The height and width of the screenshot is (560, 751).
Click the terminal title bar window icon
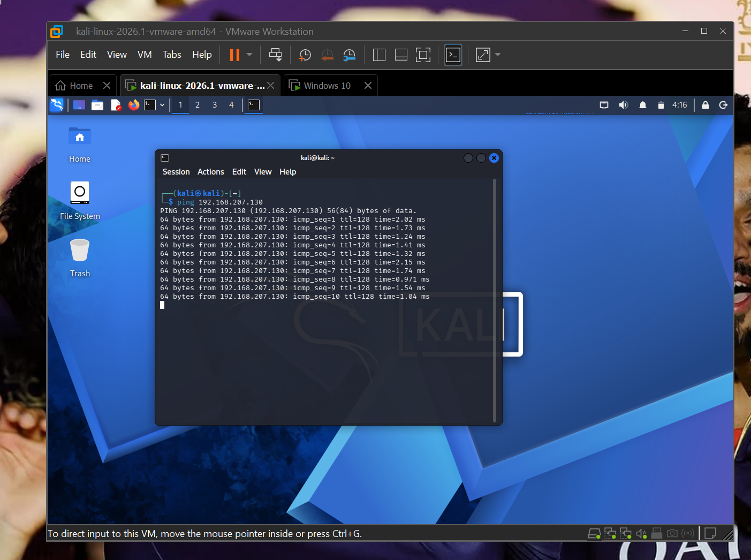click(x=165, y=158)
